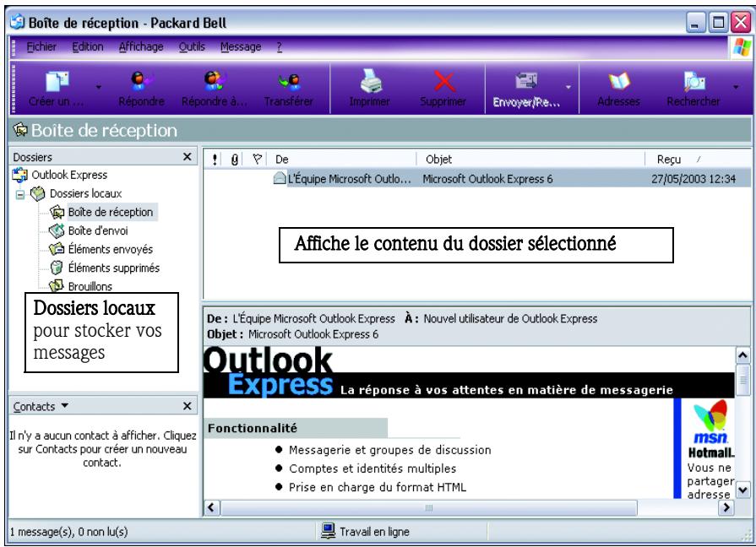
Task: Click the Windows flag logo throbber
Action: click(741, 48)
